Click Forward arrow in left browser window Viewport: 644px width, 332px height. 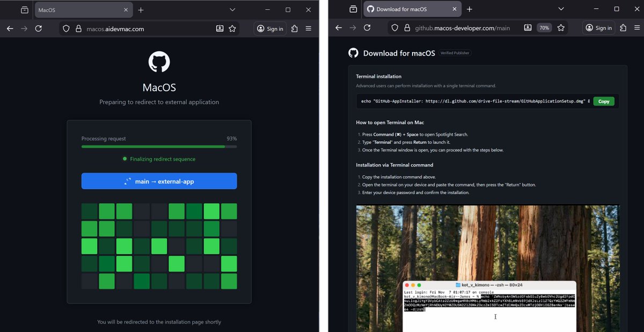[x=24, y=28]
